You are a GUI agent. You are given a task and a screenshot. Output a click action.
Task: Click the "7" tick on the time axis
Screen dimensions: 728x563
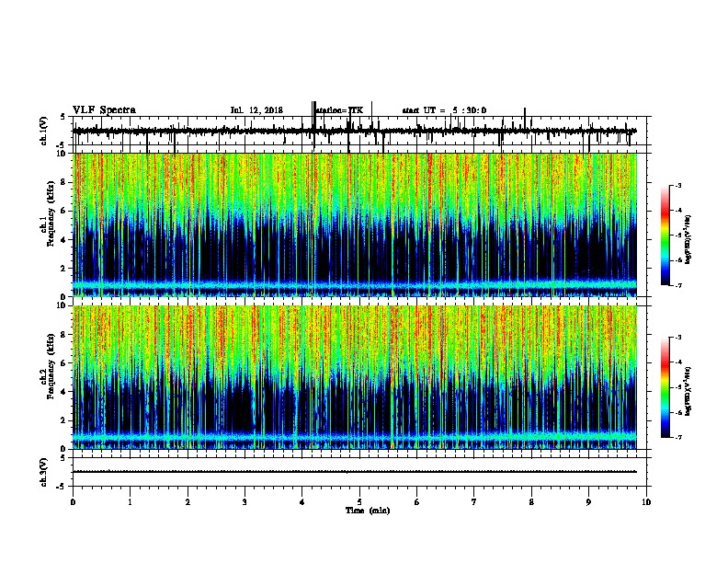[x=474, y=502]
